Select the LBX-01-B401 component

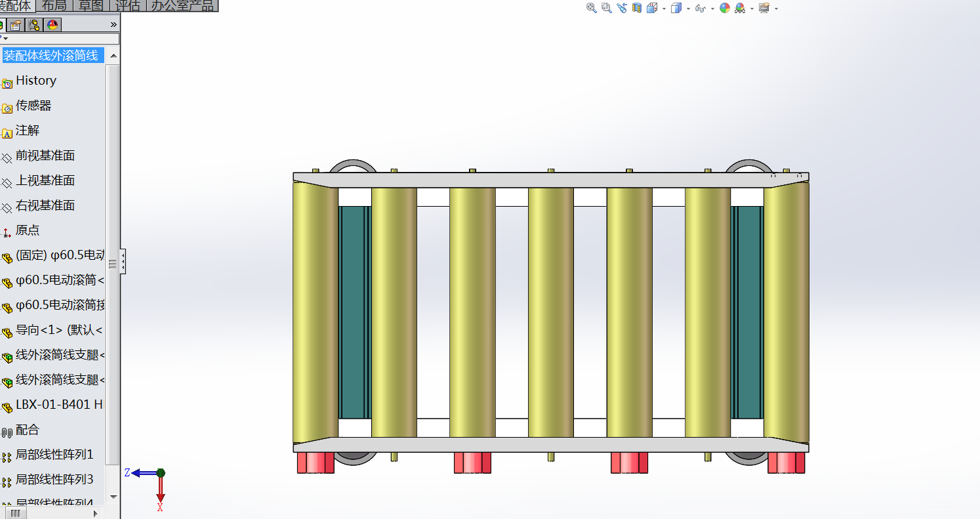coord(60,405)
